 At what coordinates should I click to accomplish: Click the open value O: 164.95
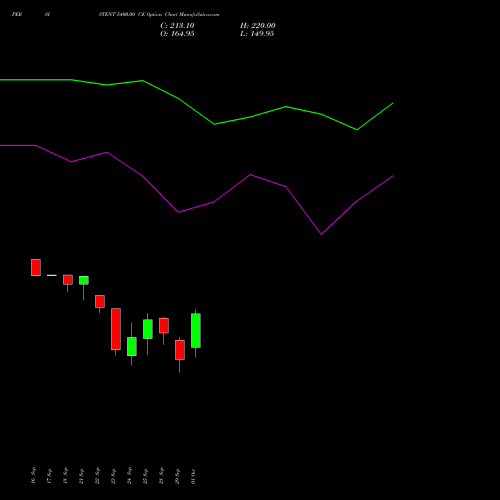177,34
